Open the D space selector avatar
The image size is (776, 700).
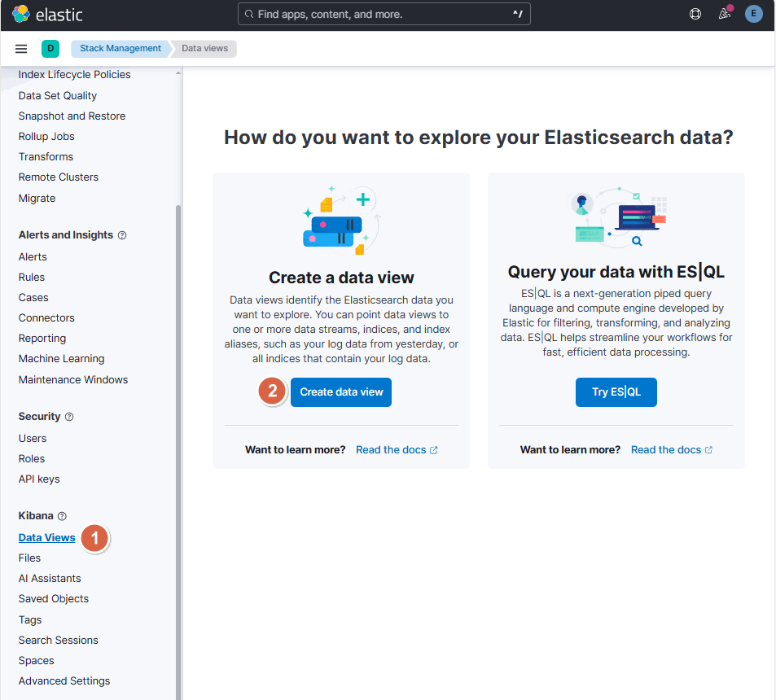coord(50,49)
